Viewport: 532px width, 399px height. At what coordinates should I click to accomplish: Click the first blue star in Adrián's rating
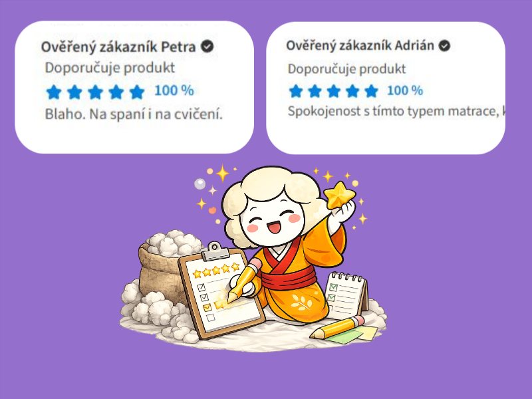pos(296,91)
